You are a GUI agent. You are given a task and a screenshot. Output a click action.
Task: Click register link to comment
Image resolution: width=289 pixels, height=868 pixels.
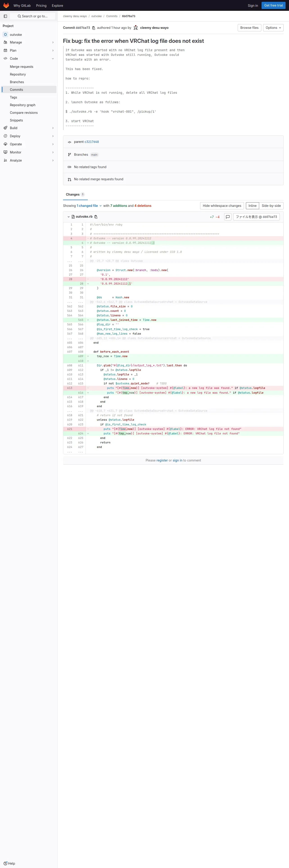[162, 461]
